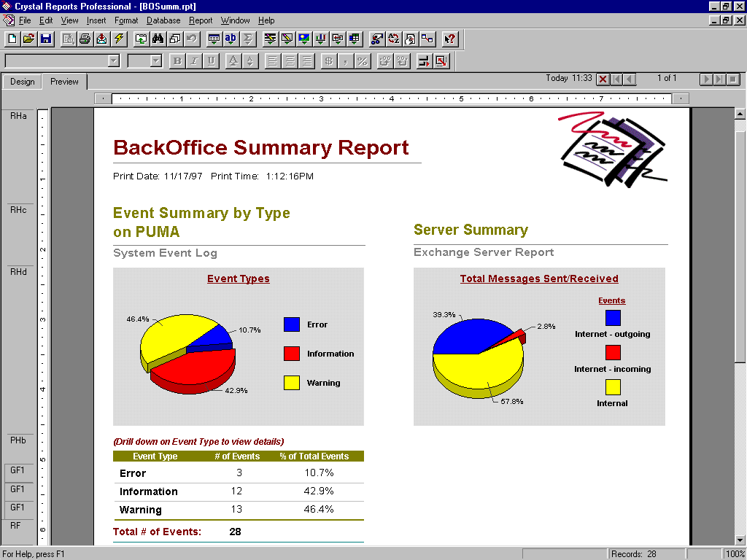Screen dimensions: 747x560
Task: Open the Format menu
Action: (x=126, y=20)
